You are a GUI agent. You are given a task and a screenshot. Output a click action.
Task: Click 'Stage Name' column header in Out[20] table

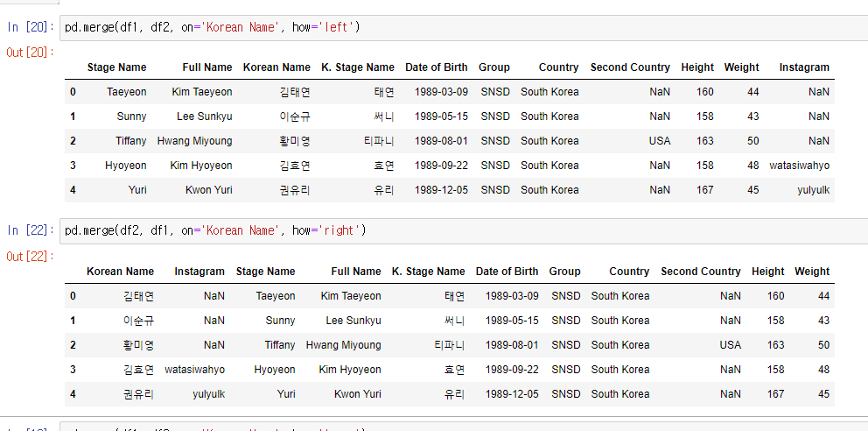pyautogui.click(x=116, y=67)
